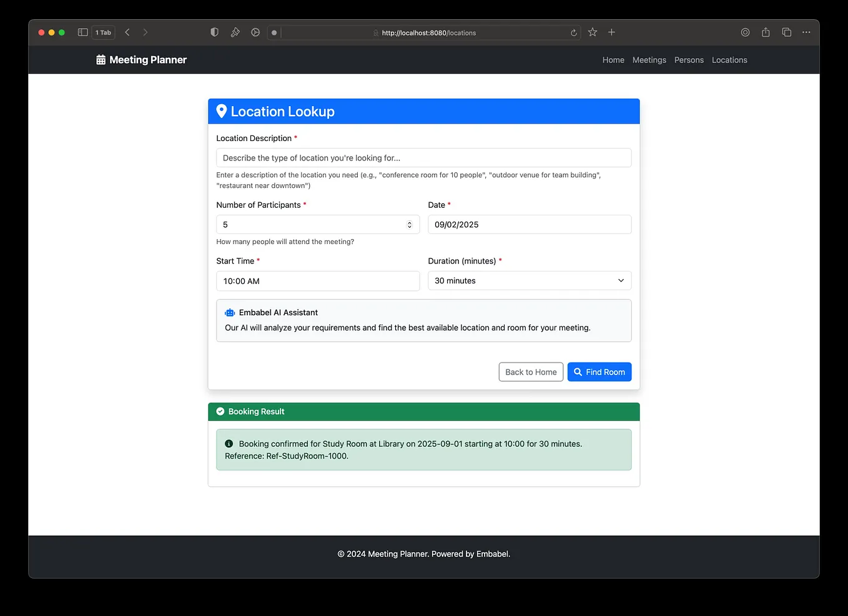Click the up stepper arrow on Number of Participants

[x=409, y=222]
